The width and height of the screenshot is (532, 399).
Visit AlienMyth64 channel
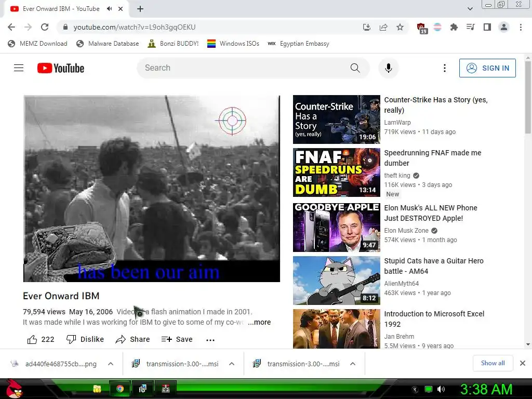(402, 283)
